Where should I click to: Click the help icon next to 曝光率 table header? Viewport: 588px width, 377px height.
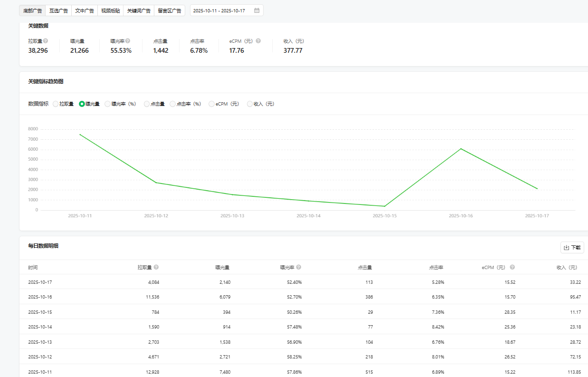[x=299, y=267]
